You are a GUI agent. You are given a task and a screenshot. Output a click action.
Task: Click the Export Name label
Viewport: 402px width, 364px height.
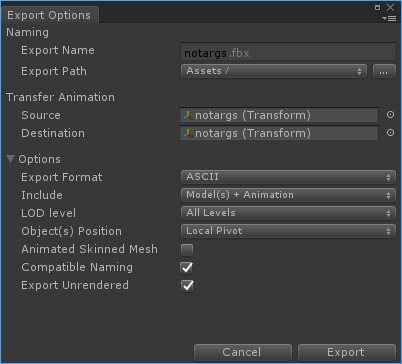(58, 50)
